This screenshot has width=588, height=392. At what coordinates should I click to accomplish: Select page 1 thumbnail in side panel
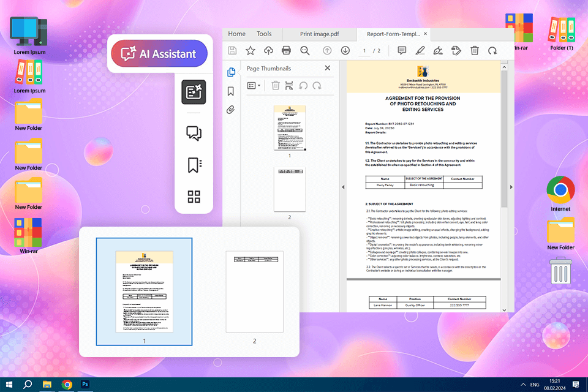point(290,128)
